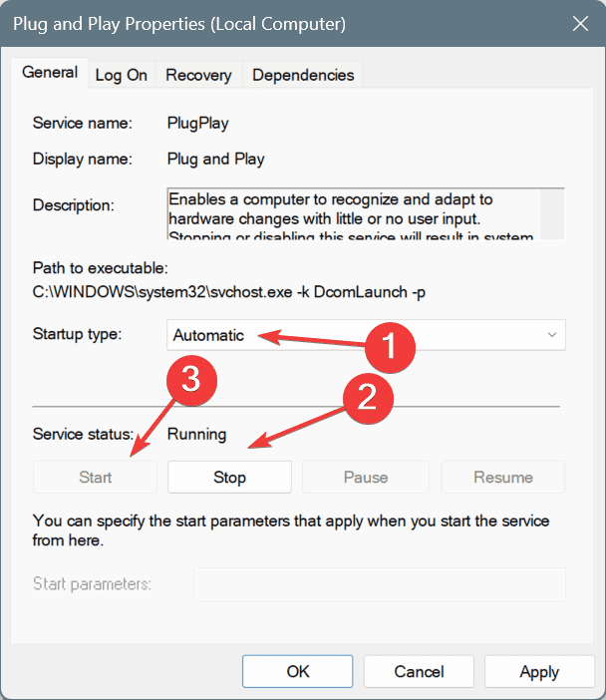Click the red numbered marker 3
This screenshot has height=700, width=606.
tap(192, 380)
